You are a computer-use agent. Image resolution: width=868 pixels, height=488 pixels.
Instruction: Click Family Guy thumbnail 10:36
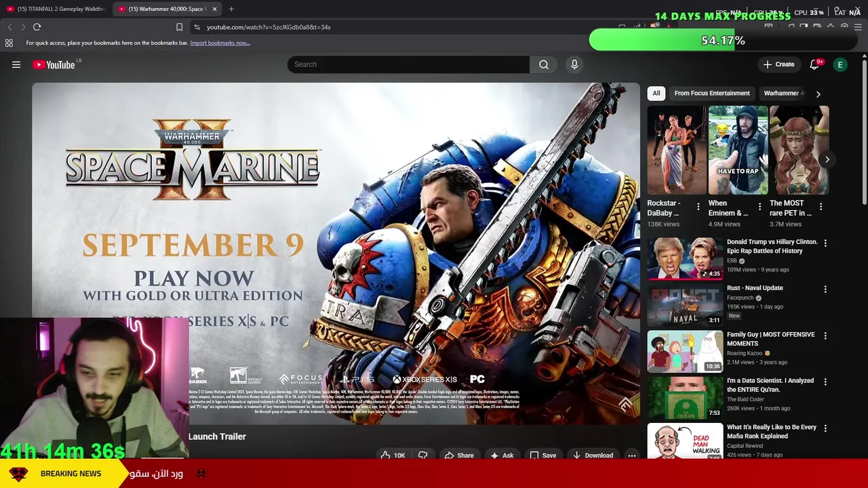click(685, 351)
